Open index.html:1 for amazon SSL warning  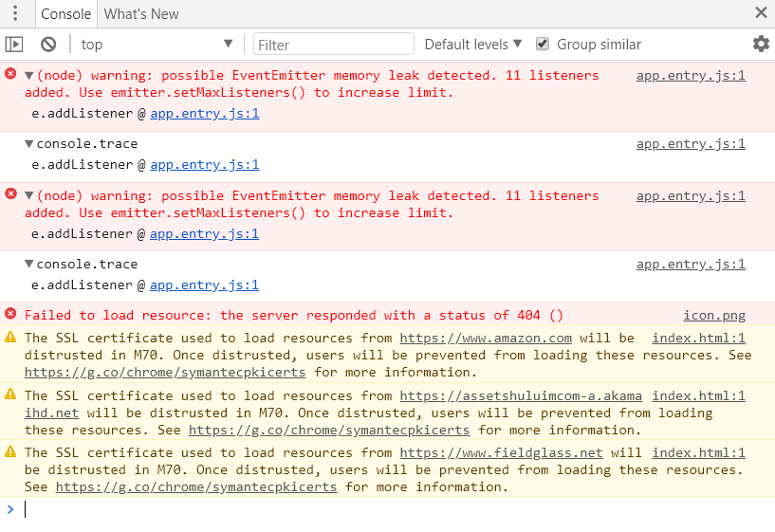698,338
